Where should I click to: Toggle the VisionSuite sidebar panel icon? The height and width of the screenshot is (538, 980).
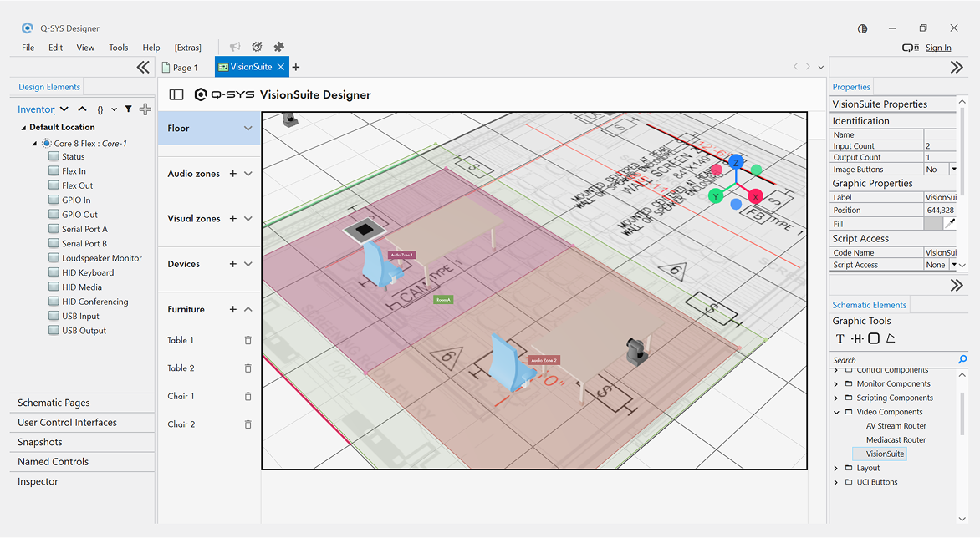176,95
